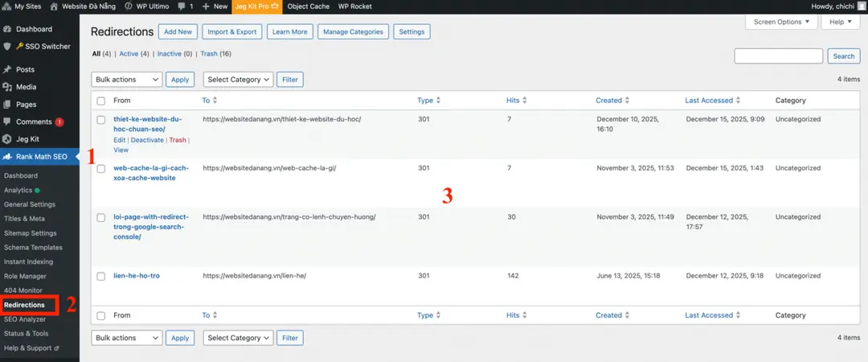Viewport: 868px width, 362px height.
Task: Open WP Ultimo admin bar icon
Action: click(x=129, y=6)
